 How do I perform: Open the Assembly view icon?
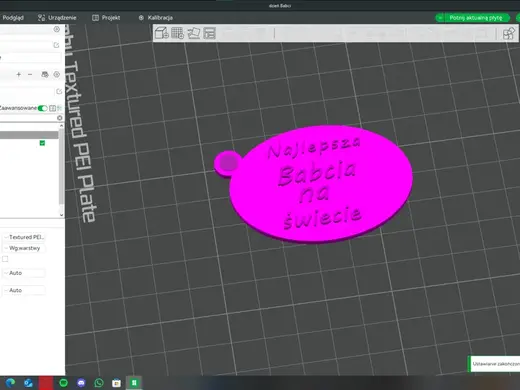point(509,33)
